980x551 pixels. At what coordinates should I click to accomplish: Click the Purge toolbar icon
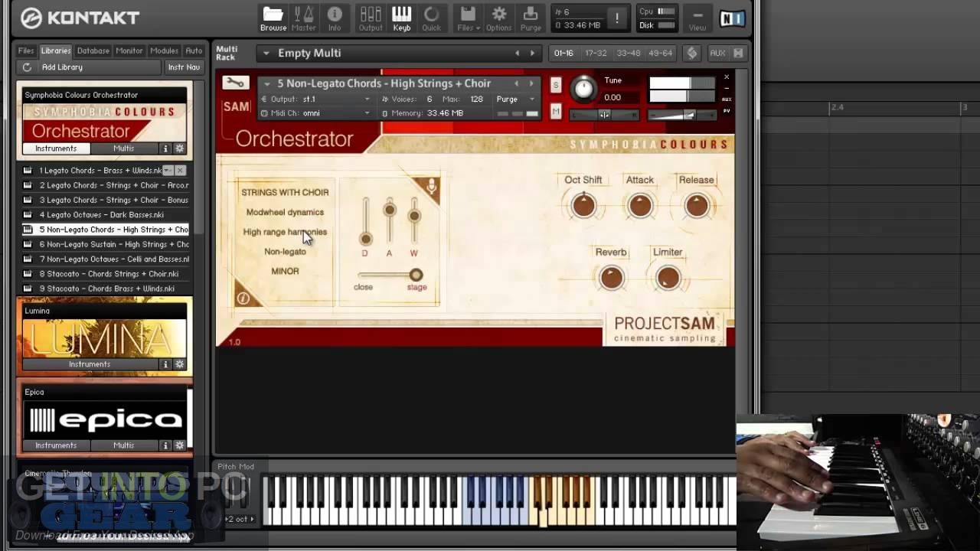531,18
